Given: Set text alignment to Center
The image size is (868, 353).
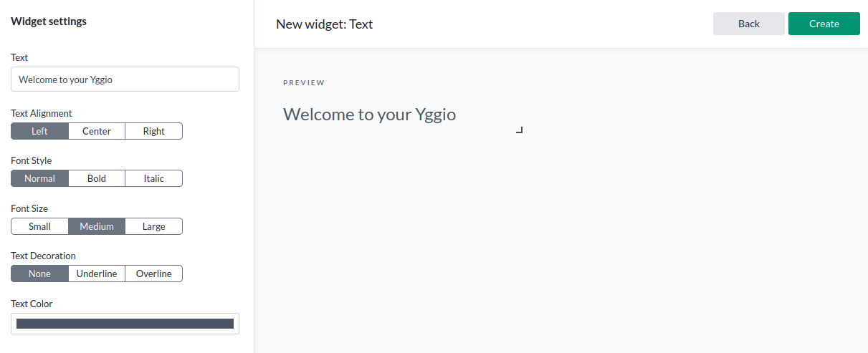Looking at the screenshot, I should click(97, 131).
